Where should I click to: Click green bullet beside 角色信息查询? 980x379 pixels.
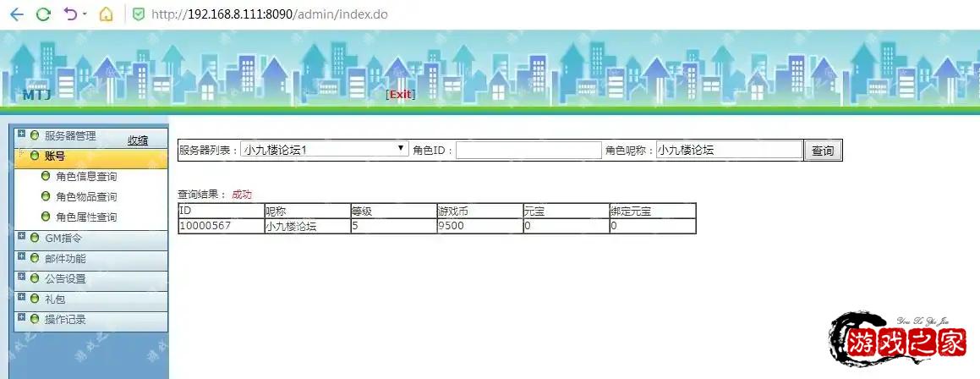pyautogui.click(x=46, y=177)
